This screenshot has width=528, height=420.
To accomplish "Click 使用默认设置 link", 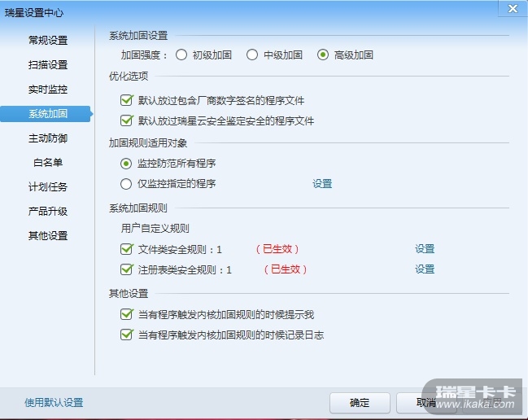I will 54,402.
